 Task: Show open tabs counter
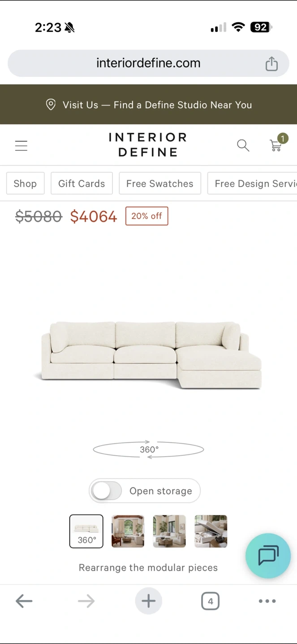point(210,601)
